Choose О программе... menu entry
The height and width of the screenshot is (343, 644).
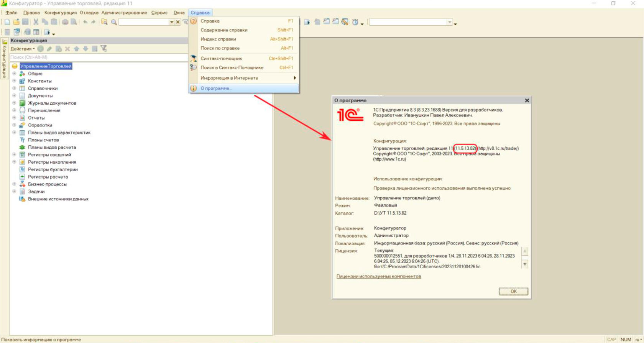click(x=244, y=88)
